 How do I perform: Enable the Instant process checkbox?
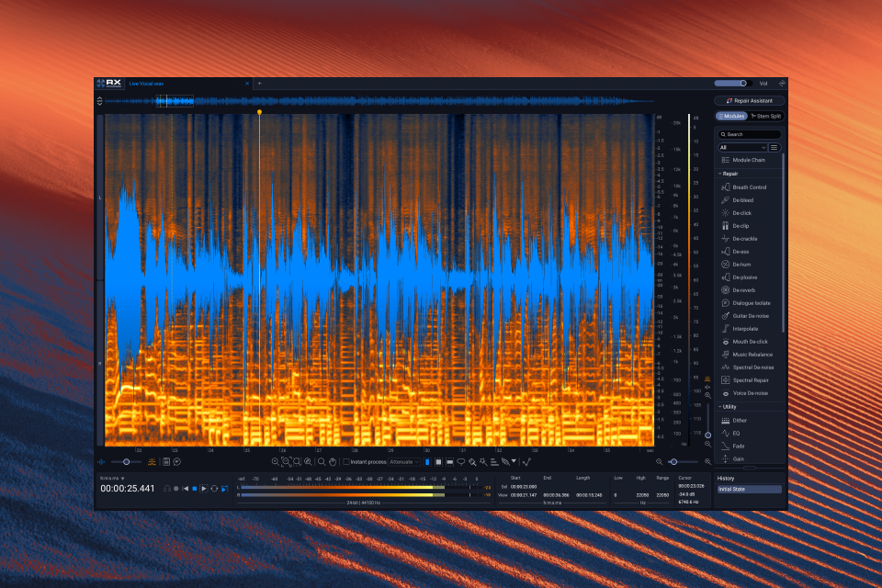[x=346, y=462]
